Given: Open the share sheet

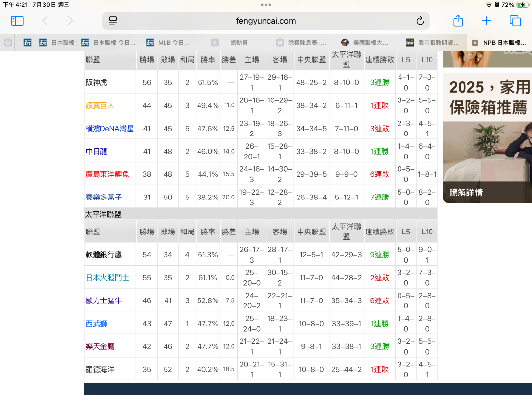Looking at the screenshot, I should (458, 21).
